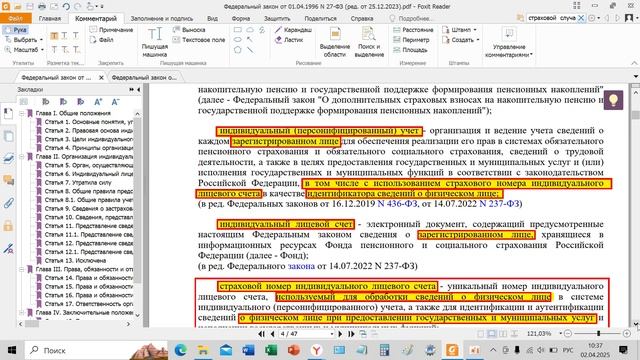
Task: Click the lightbulb tips icon
Action: [x=613, y=100]
